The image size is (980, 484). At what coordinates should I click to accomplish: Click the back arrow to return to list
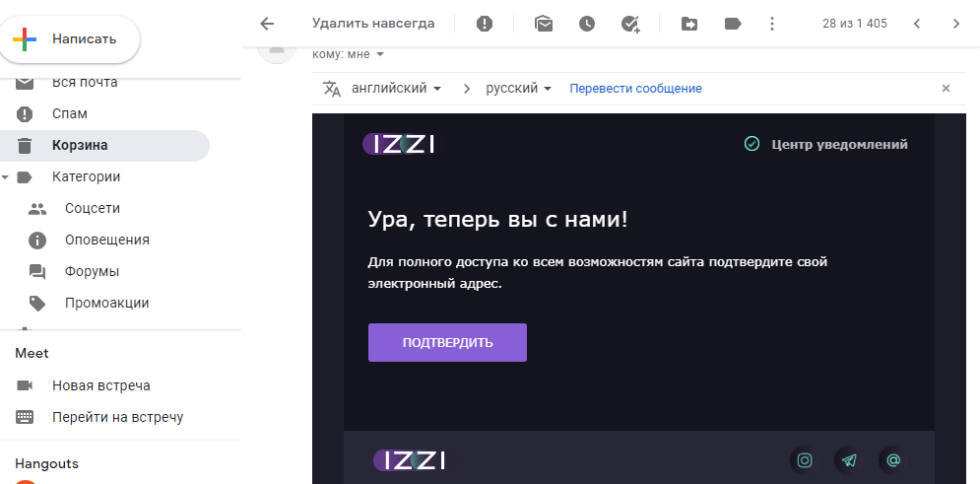pyautogui.click(x=266, y=24)
